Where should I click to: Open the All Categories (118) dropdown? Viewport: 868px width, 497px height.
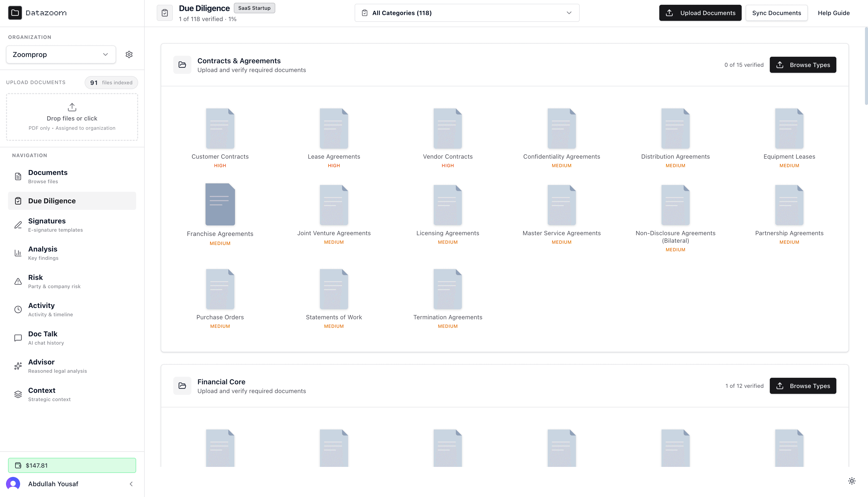tap(466, 13)
